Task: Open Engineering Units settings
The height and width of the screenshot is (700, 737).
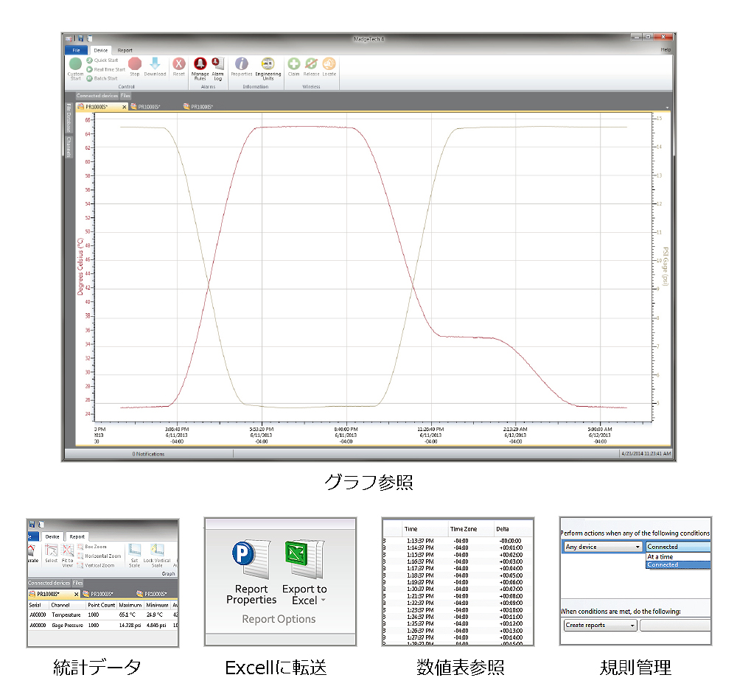Action: click(268, 64)
